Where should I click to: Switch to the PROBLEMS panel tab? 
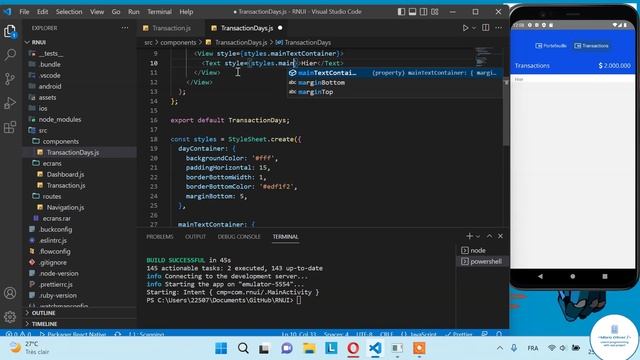point(160,237)
